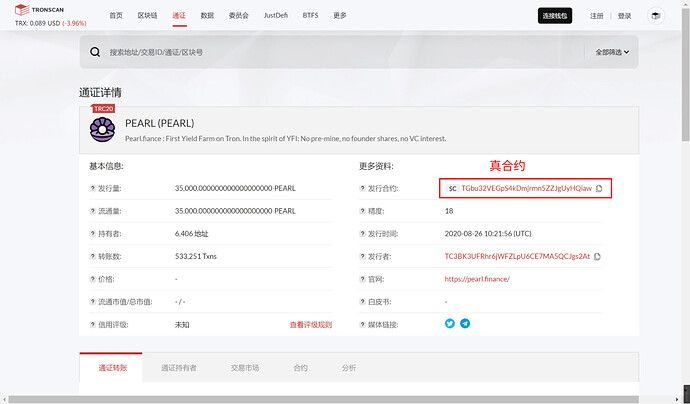Click TRX: 0.089 USD price text

(x=51, y=23)
